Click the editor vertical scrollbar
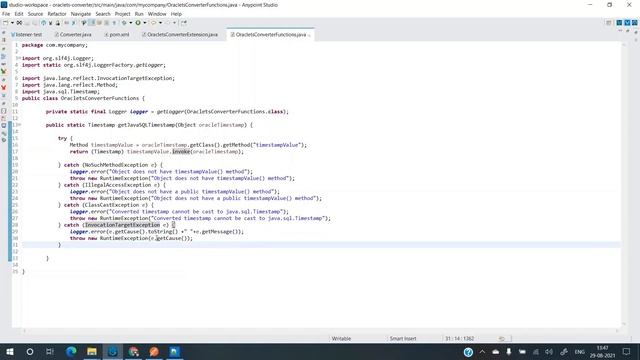 (624, 184)
